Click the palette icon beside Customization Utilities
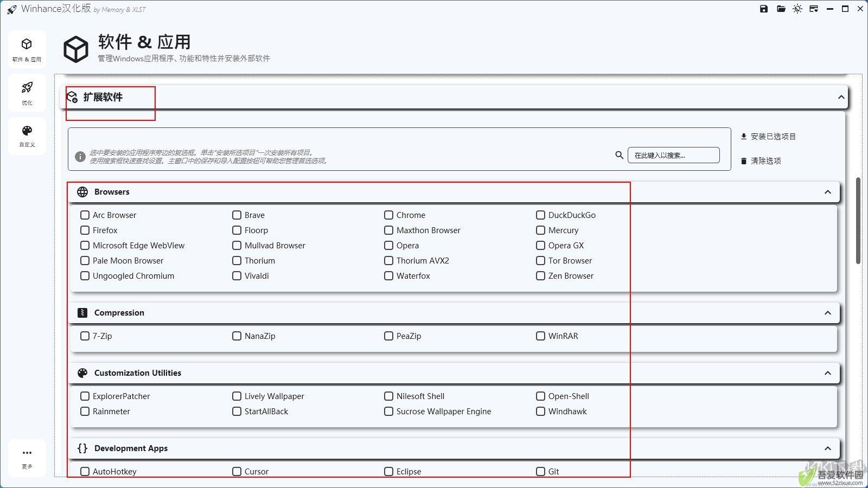The width and height of the screenshot is (868, 488). 82,373
